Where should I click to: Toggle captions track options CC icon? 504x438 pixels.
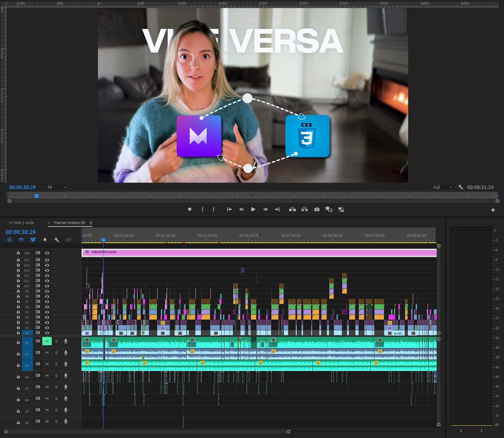[68, 240]
